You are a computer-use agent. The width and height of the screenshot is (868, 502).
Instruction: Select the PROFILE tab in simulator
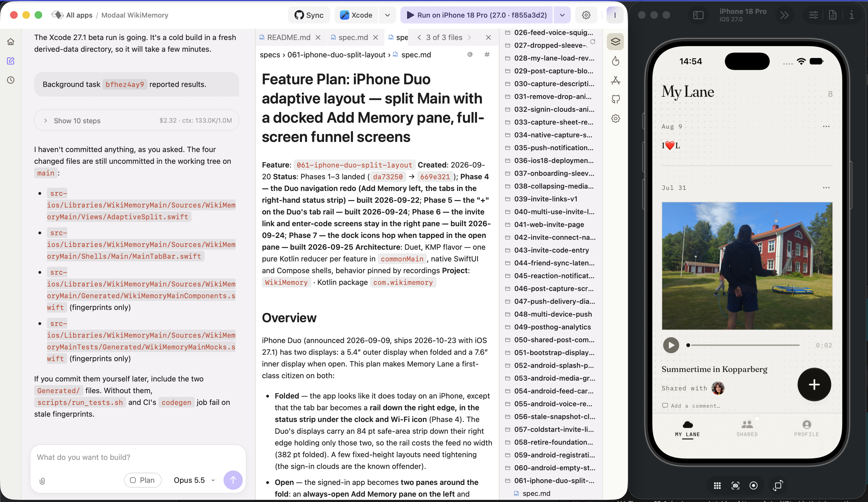pyautogui.click(x=806, y=429)
